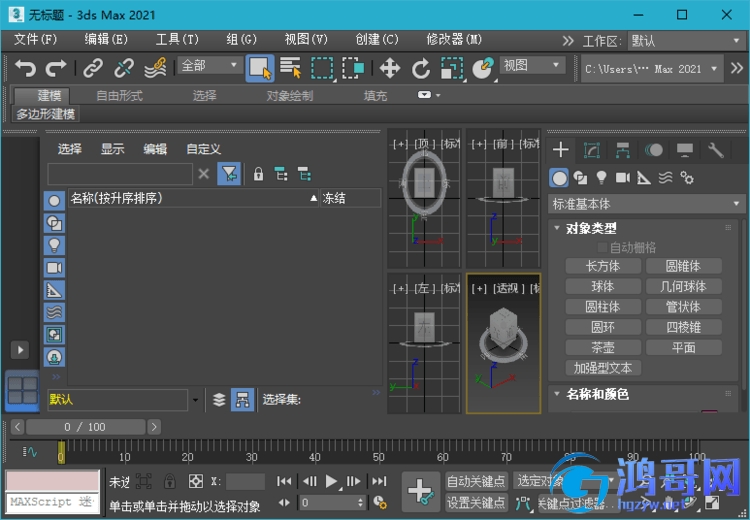Screen dimensions: 750x520
Task: Select the Link objects tool
Action: [x=93, y=68]
